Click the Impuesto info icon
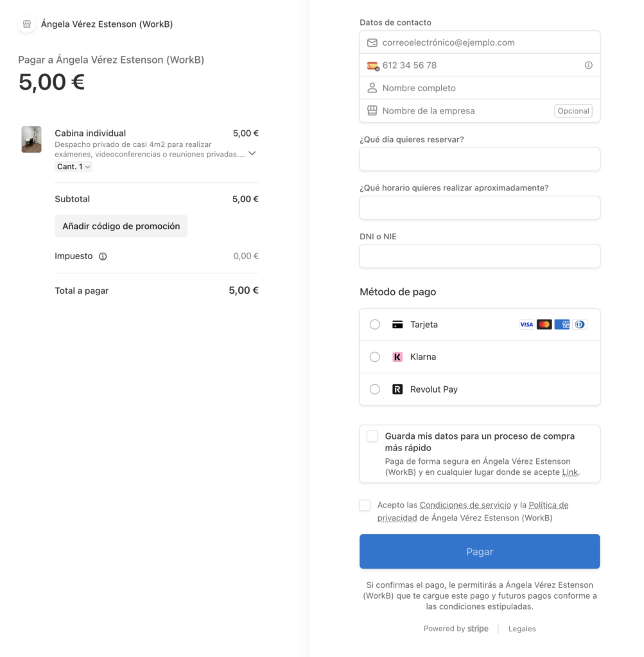644x657 pixels. point(103,257)
